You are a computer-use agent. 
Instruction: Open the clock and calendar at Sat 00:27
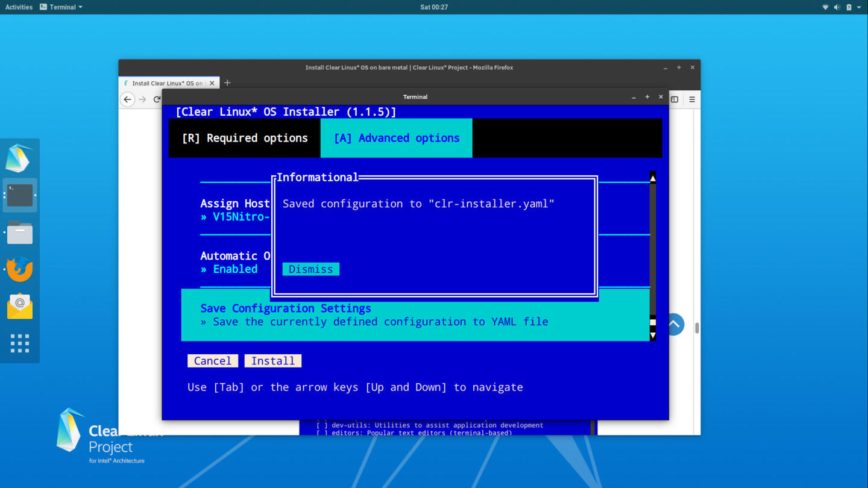click(x=434, y=7)
